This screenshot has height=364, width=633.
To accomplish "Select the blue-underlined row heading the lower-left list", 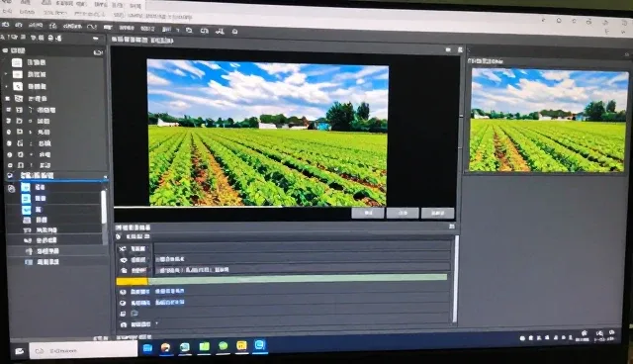I will click(x=56, y=175).
